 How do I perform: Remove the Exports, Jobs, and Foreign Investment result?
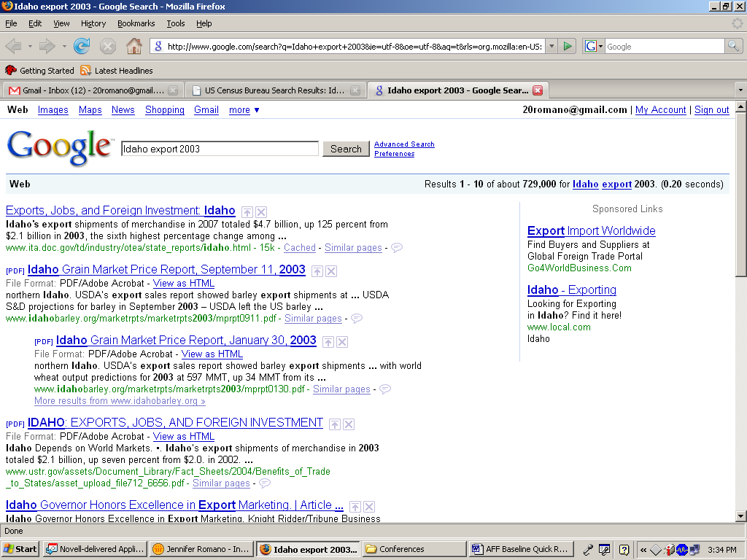261,212
